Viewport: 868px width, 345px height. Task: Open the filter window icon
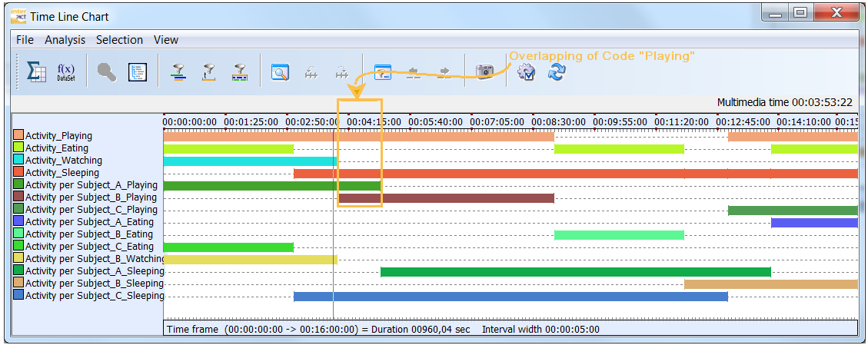coord(383,72)
